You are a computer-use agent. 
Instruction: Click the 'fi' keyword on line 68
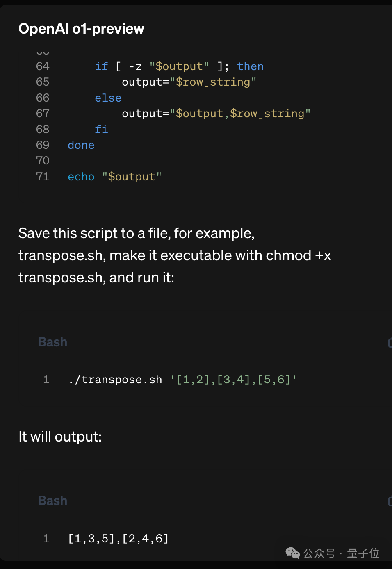click(101, 130)
